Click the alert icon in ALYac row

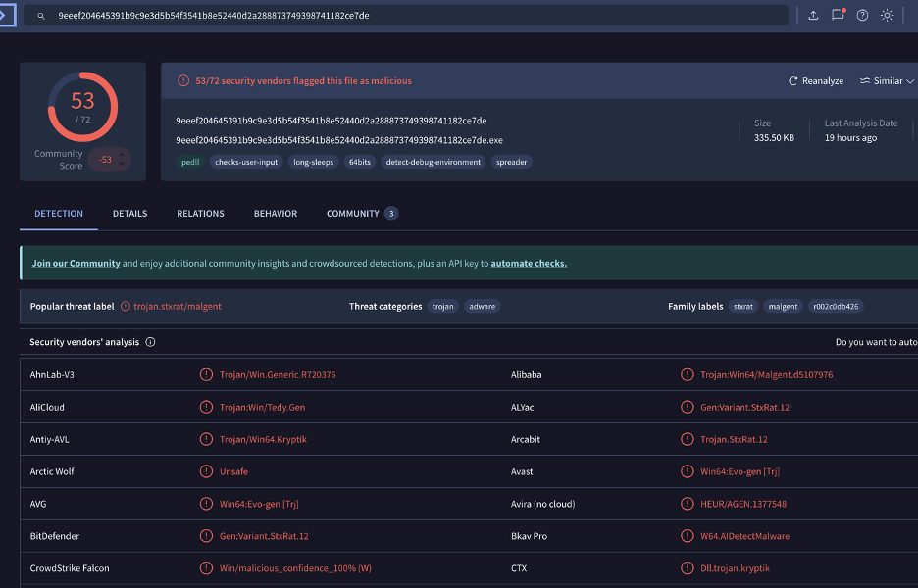[x=688, y=407]
